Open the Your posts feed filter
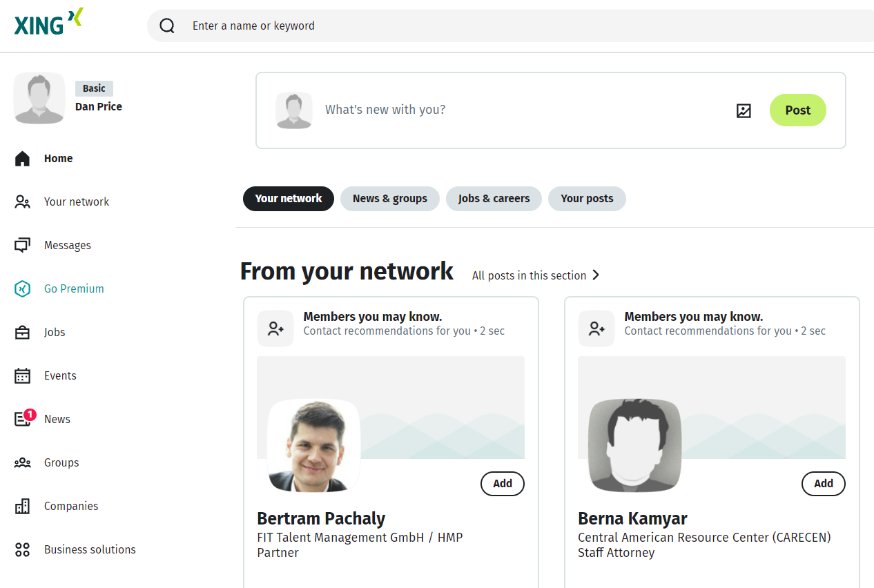This screenshot has height=588, width=874. pyautogui.click(x=587, y=198)
